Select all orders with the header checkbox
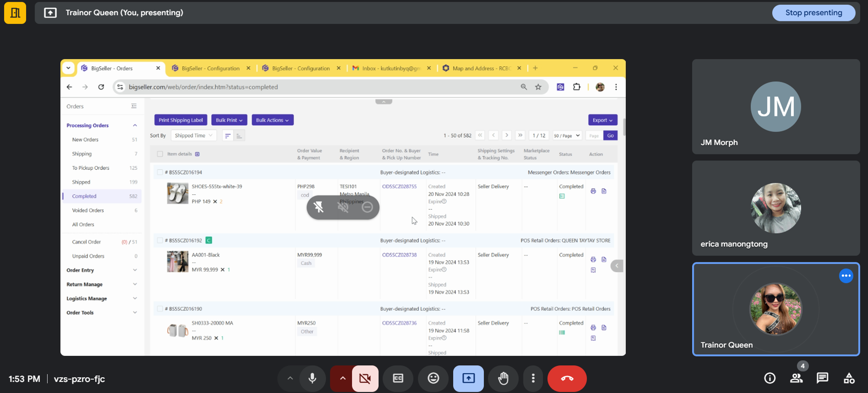 [x=160, y=154]
